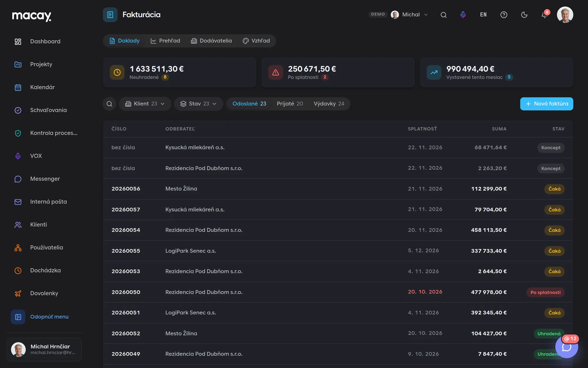
Task: Switch to the Doklady tab
Action: click(124, 41)
